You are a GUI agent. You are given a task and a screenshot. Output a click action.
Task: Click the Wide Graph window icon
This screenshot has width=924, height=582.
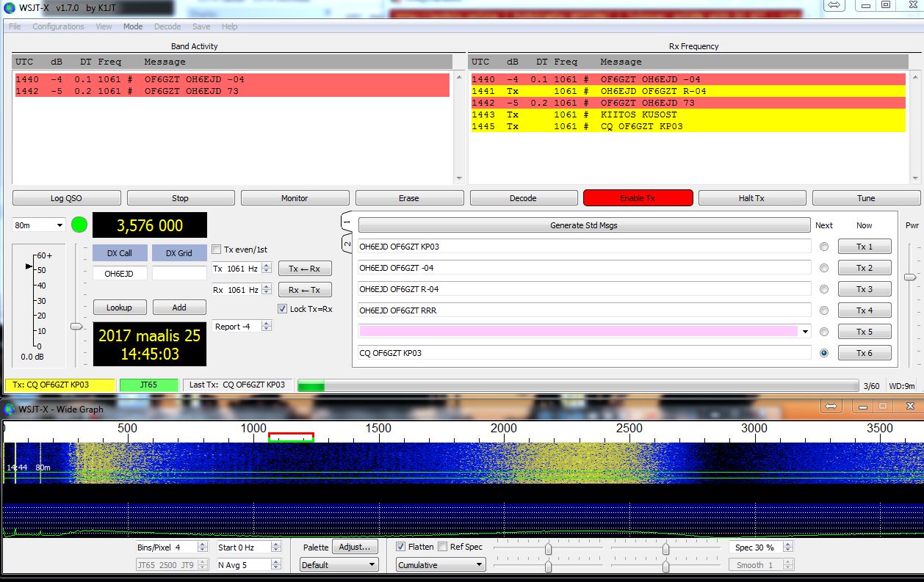point(8,409)
